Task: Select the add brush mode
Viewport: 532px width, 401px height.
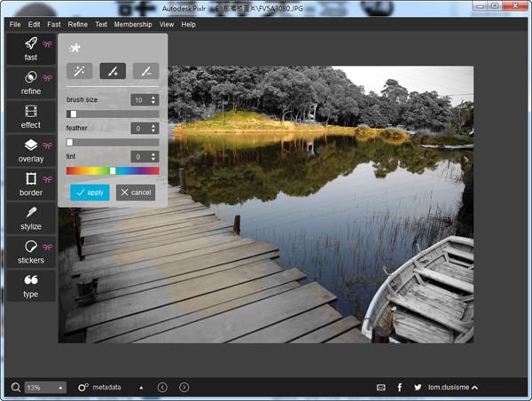Action: 113,71
